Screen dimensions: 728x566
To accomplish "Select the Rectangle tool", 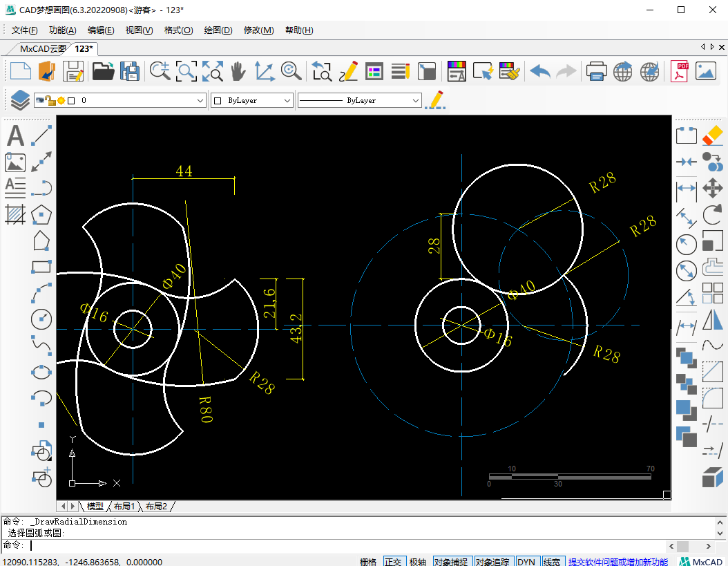I will (41, 267).
